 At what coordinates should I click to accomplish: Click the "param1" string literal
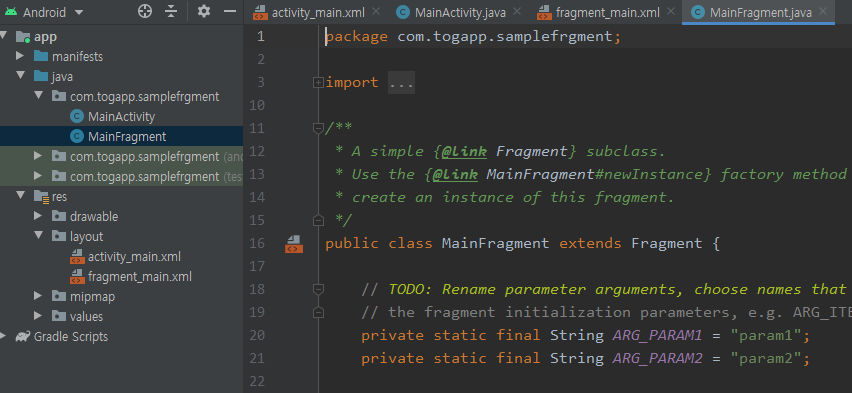[766, 335]
